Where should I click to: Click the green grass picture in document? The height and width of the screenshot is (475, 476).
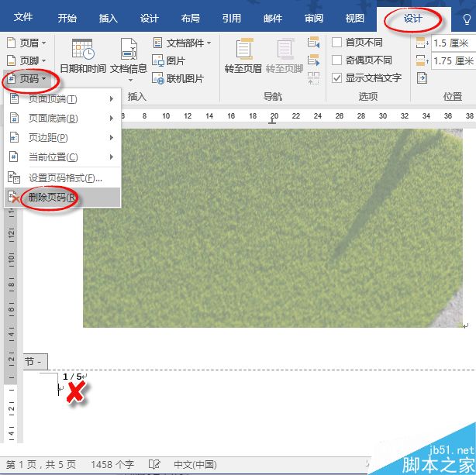tap(273, 229)
